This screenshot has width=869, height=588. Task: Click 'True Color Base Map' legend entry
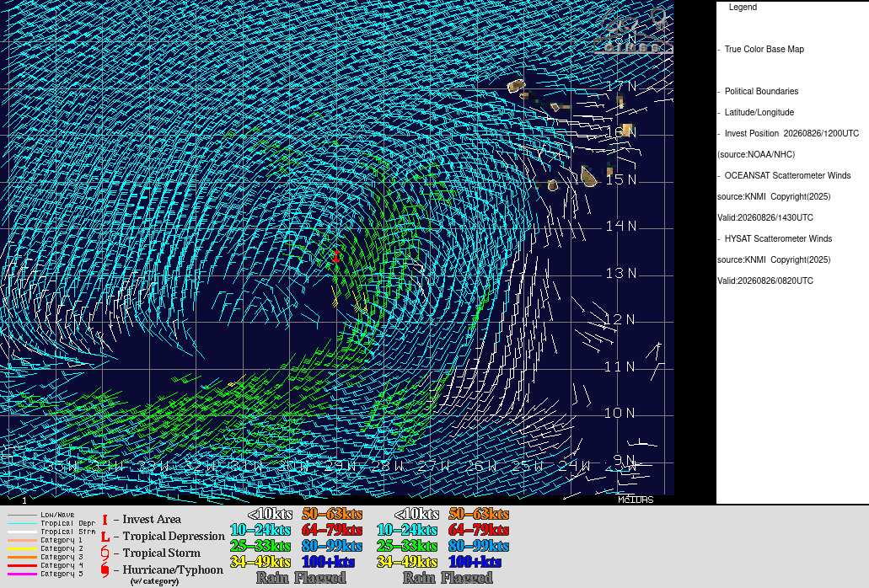click(764, 49)
